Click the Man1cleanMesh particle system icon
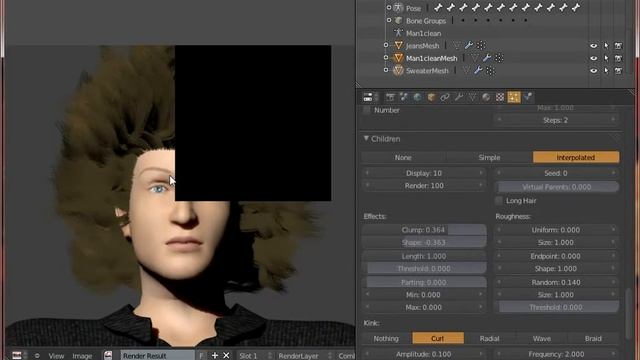This screenshot has height=360, width=640. (499, 58)
